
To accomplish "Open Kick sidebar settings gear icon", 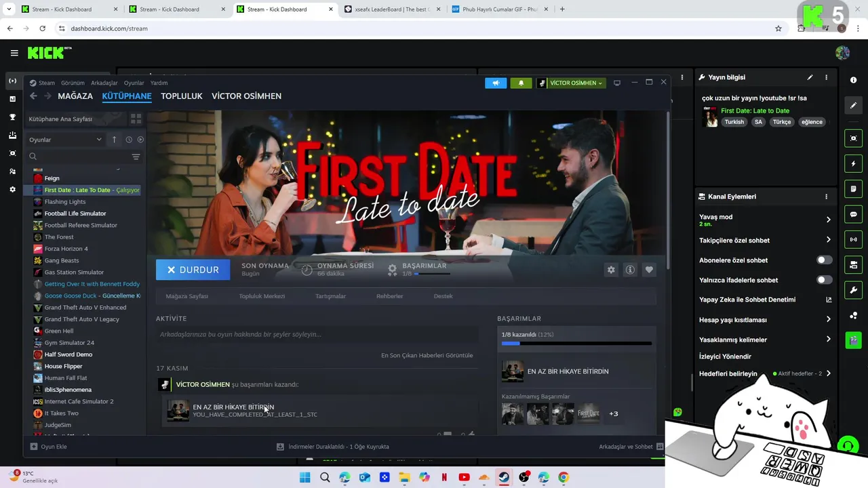I will click(12, 190).
